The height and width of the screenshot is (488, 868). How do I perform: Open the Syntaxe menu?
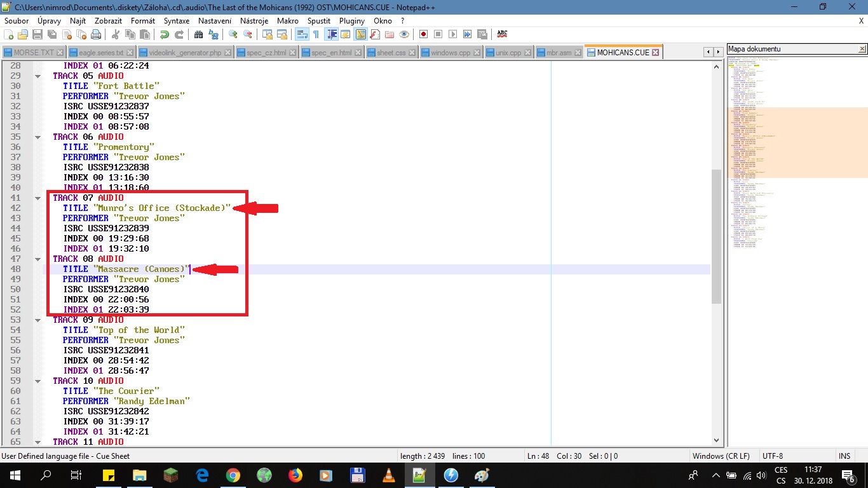[177, 21]
